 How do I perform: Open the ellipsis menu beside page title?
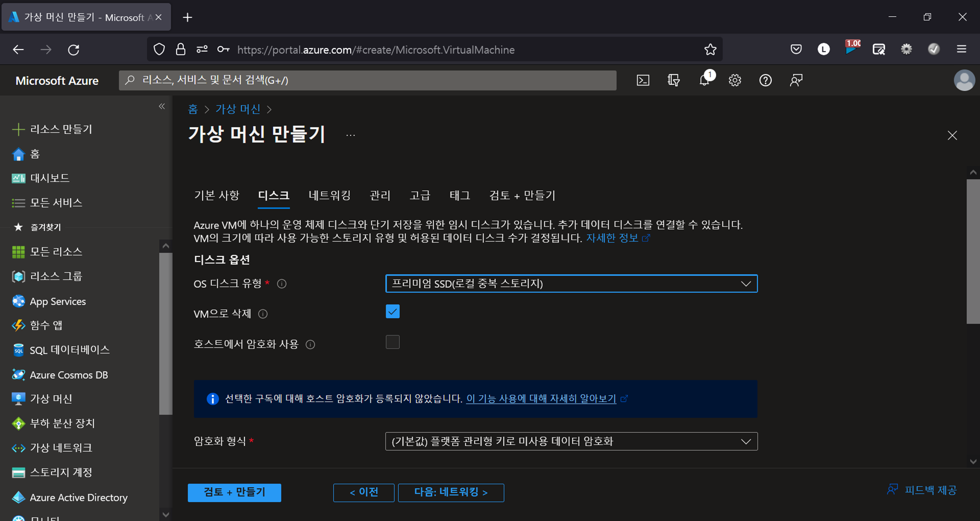350,135
